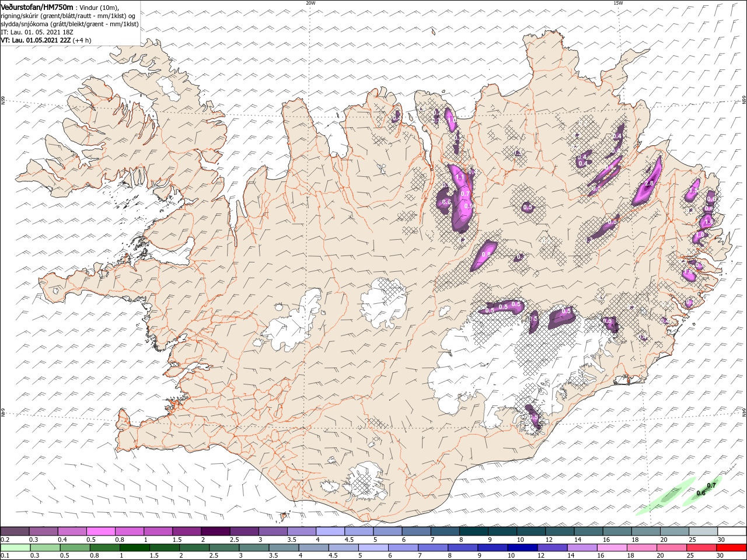
Task: Click the 'Veðurstofan/HM750m' map title
Action: coord(37,7)
